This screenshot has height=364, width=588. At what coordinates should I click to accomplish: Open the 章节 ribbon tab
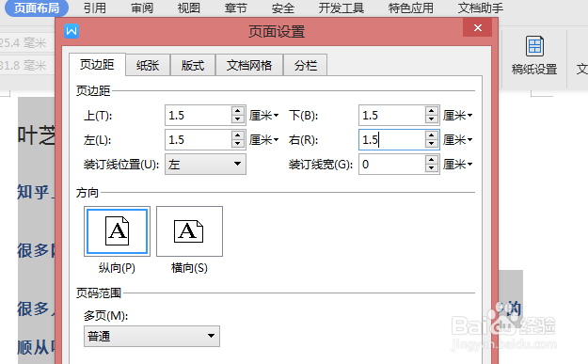pyautogui.click(x=235, y=8)
